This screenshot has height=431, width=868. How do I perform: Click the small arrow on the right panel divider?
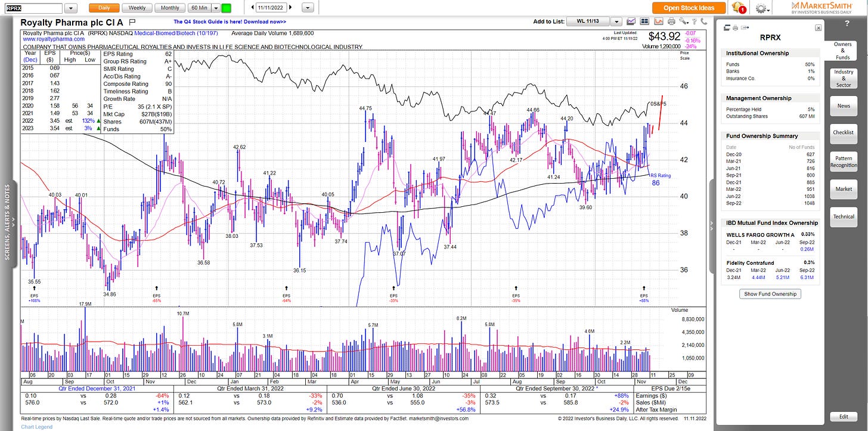711,225
